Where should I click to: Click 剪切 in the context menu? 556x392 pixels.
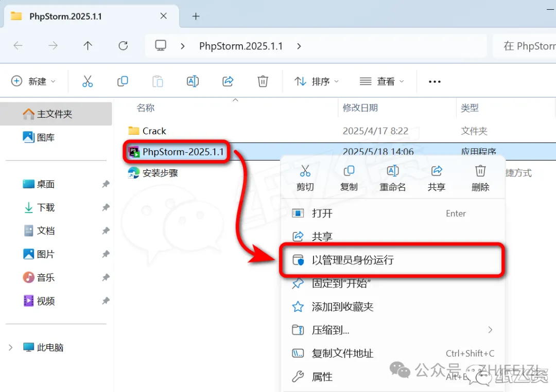pyautogui.click(x=305, y=178)
